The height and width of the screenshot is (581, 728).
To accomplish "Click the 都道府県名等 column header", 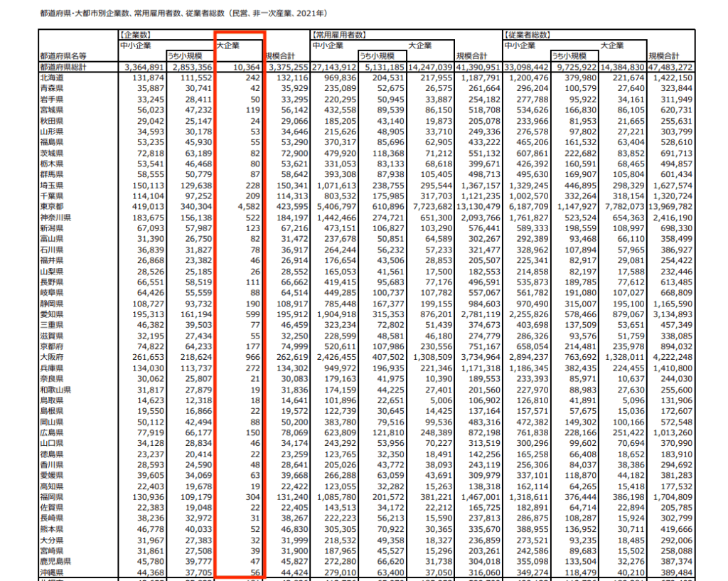I will click(63, 56).
